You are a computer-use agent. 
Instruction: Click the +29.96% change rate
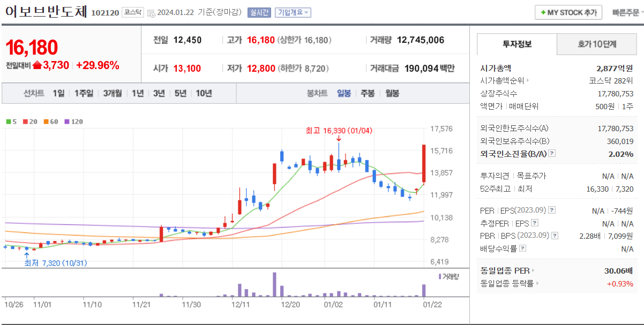click(x=98, y=65)
